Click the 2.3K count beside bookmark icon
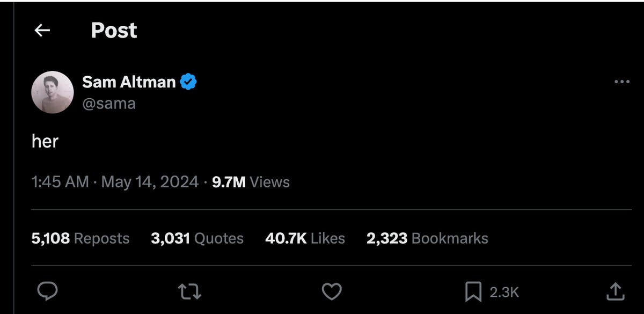 (x=504, y=292)
